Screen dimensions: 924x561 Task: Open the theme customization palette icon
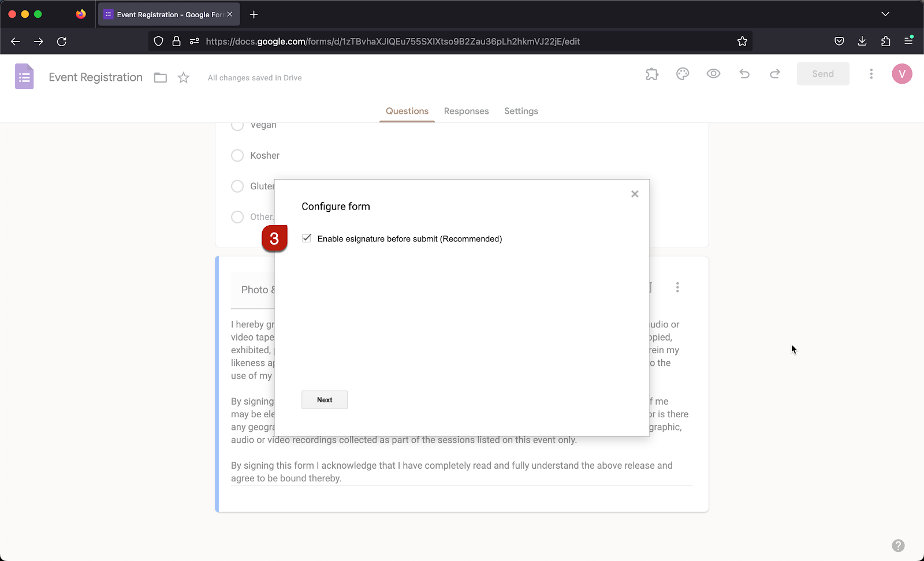click(x=683, y=74)
